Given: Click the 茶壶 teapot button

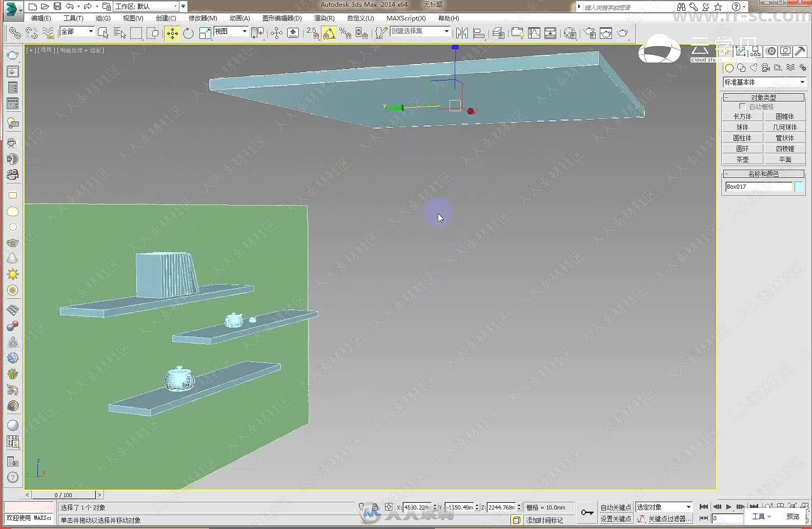Looking at the screenshot, I should 742,159.
